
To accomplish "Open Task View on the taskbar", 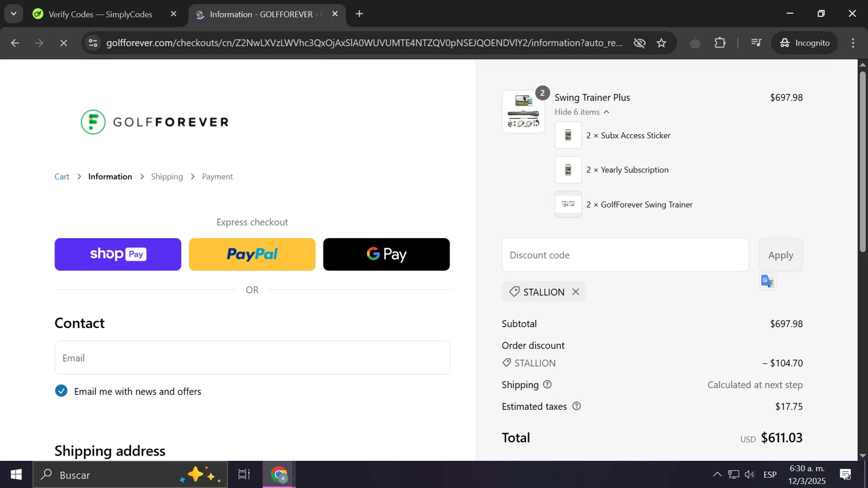I will point(244,475).
